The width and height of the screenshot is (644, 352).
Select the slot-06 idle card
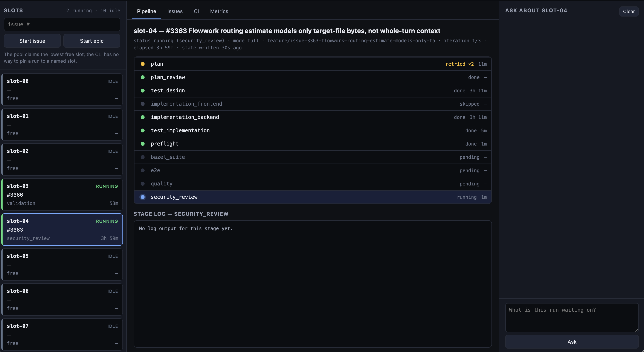coord(62,299)
